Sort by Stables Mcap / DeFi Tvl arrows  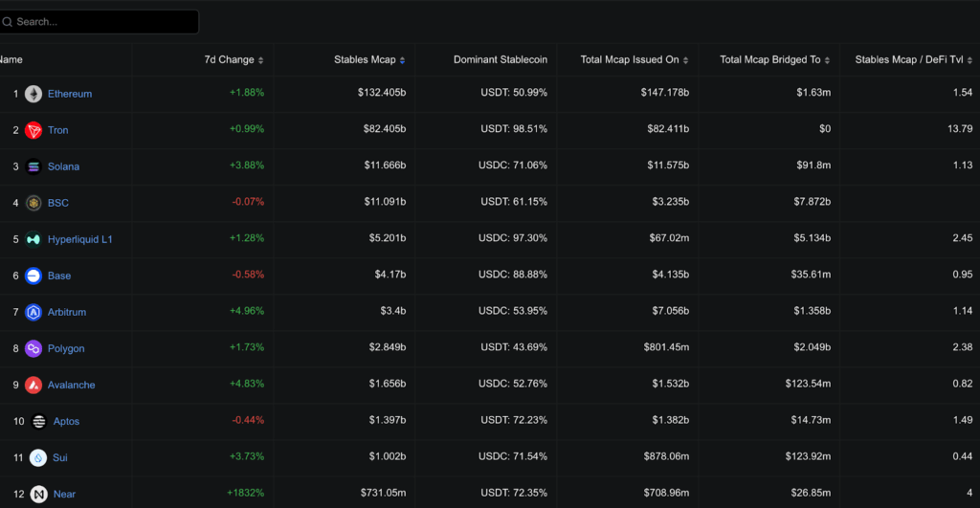pyautogui.click(x=969, y=60)
